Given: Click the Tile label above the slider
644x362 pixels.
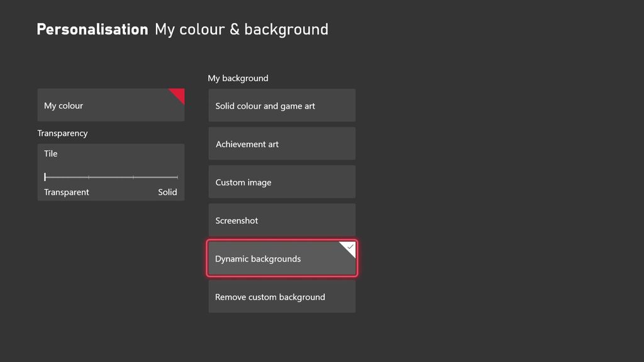Looking at the screenshot, I should point(50,153).
